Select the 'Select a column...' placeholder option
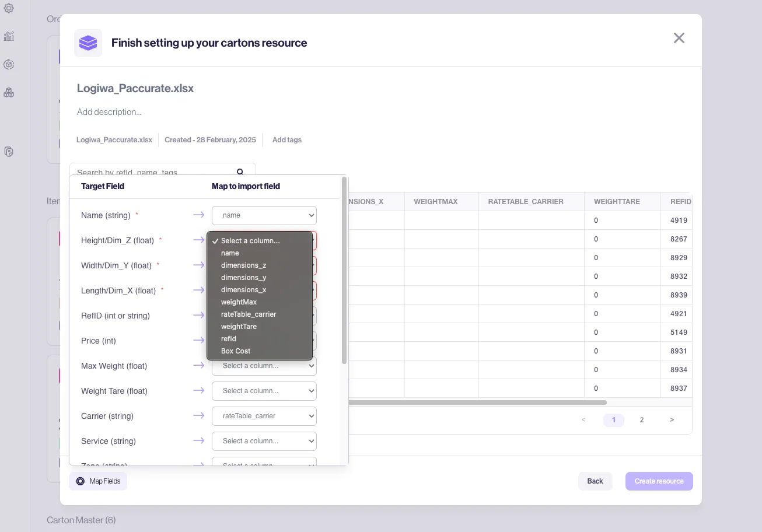The height and width of the screenshot is (532, 762). click(x=260, y=241)
